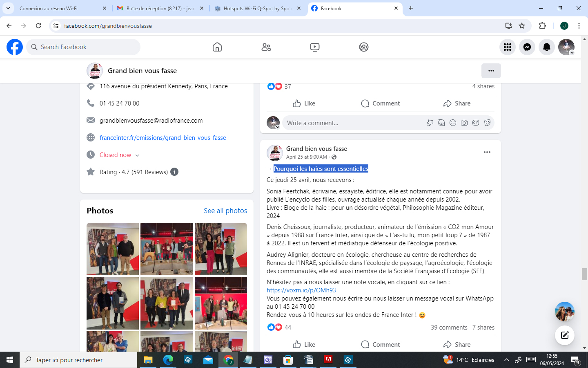The image size is (588, 368).
Task: Show rating info icon next to 591 Reviews
Action: pos(174,172)
